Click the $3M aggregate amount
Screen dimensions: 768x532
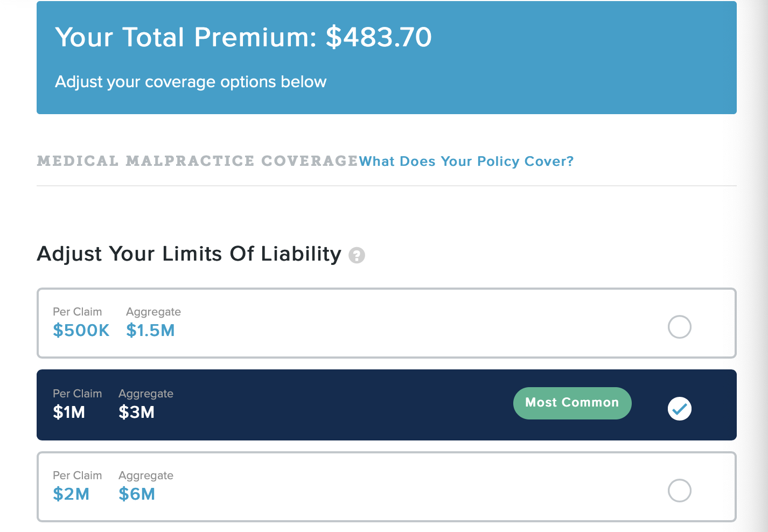(136, 412)
